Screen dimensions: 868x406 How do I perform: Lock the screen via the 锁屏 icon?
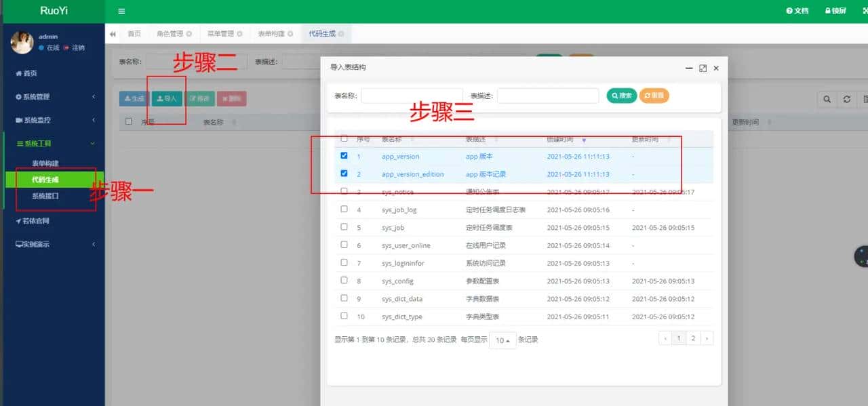pyautogui.click(x=835, y=11)
